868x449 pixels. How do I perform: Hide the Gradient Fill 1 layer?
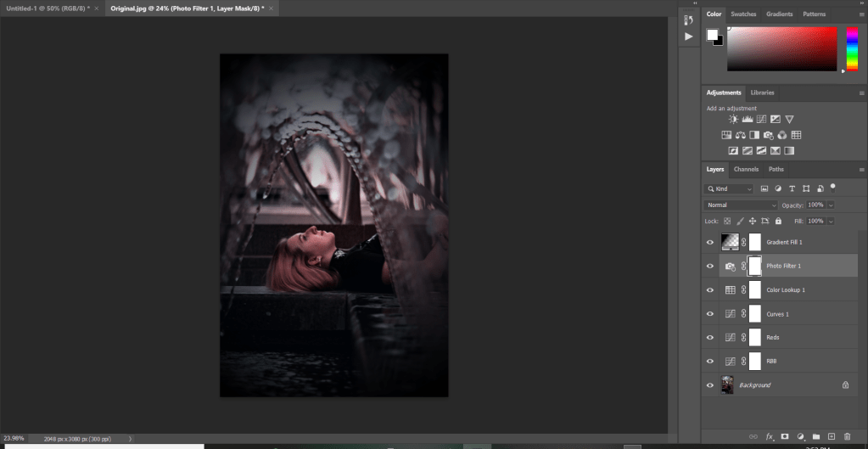point(710,242)
